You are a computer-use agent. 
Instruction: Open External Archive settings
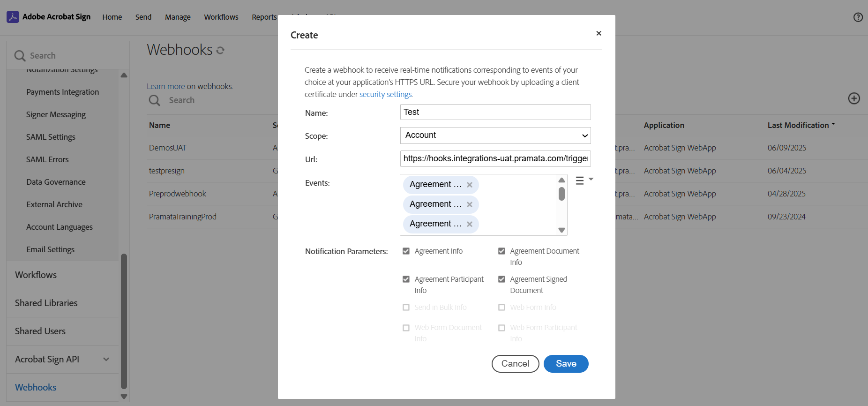(54, 204)
